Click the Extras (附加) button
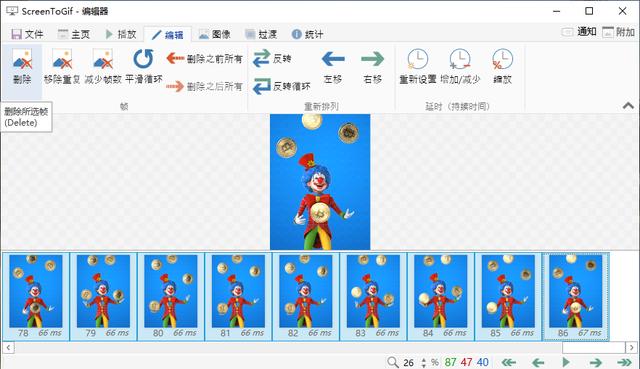This screenshot has width=640, height=369. 618,32
